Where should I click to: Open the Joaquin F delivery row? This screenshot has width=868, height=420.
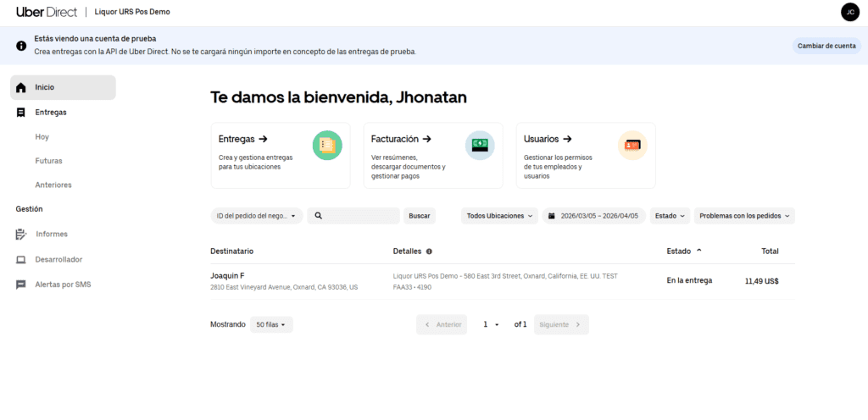pos(503,282)
